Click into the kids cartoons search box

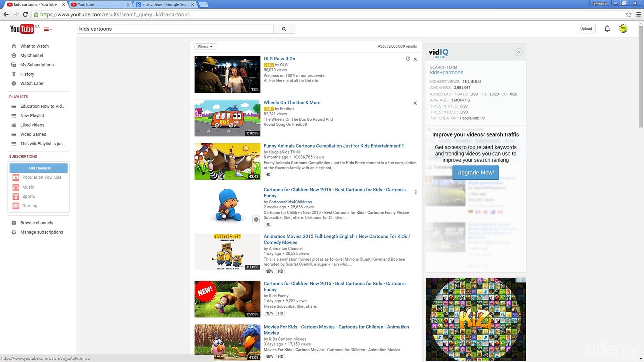[175, 29]
